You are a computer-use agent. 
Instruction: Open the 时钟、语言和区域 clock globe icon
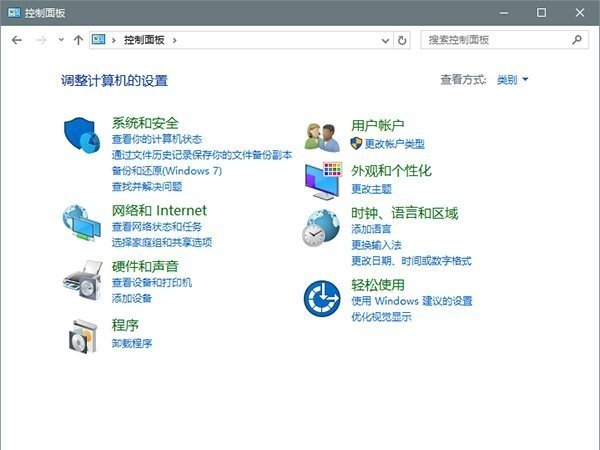pyautogui.click(x=321, y=228)
